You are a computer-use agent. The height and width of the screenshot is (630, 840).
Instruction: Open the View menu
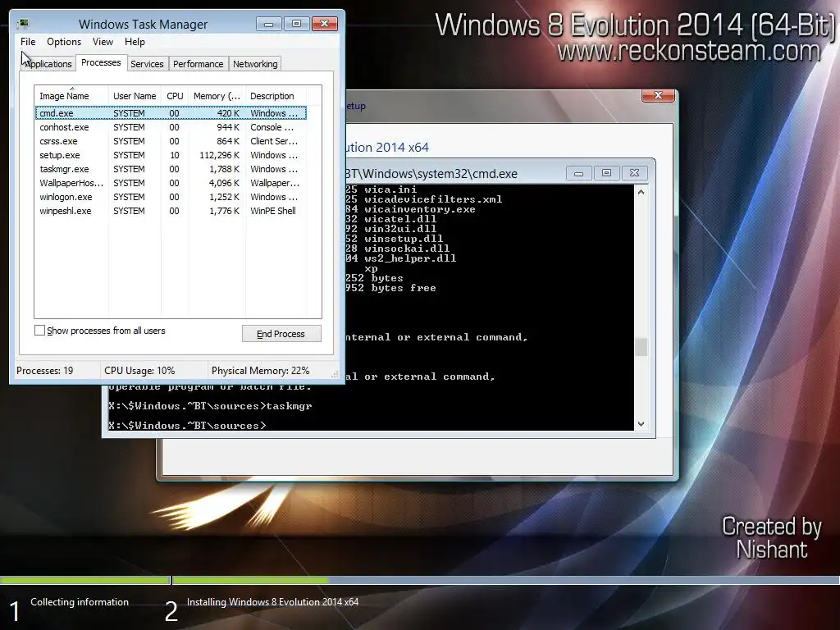[103, 42]
